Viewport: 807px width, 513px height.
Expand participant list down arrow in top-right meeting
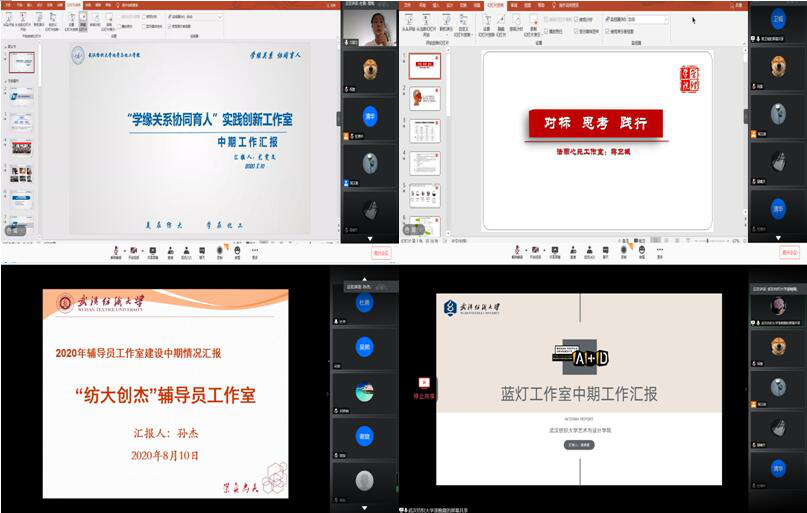[x=777, y=239]
